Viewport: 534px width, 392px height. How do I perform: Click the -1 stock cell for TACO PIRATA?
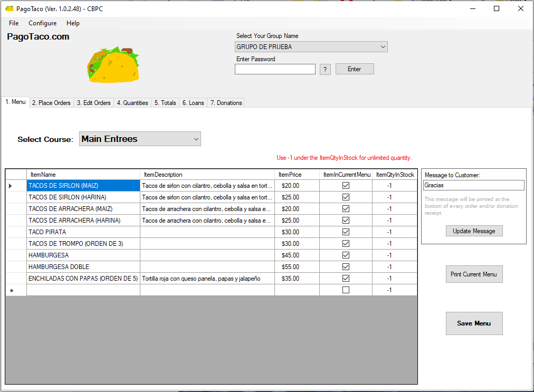pyautogui.click(x=395, y=232)
